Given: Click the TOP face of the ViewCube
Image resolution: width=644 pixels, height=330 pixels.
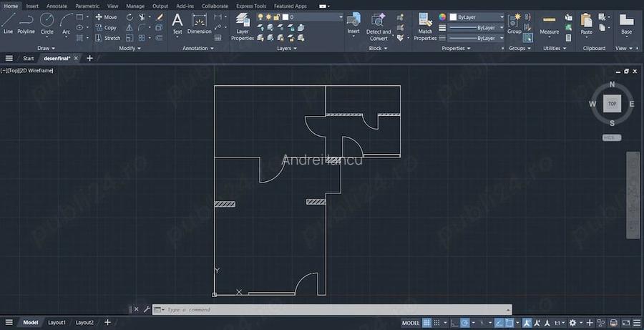Looking at the screenshot, I should tap(612, 104).
